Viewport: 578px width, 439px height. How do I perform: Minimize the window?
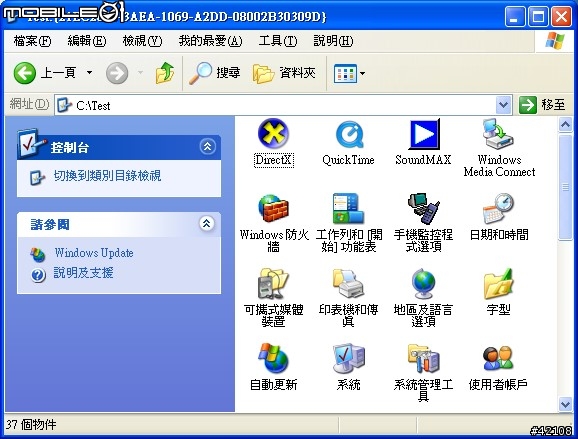pyautogui.click(x=515, y=16)
